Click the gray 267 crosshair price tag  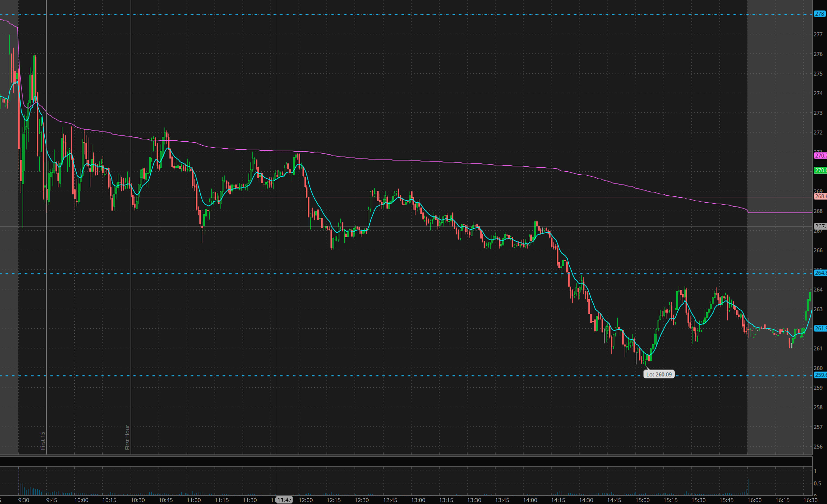pyautogui.click(x=821, y=226)
